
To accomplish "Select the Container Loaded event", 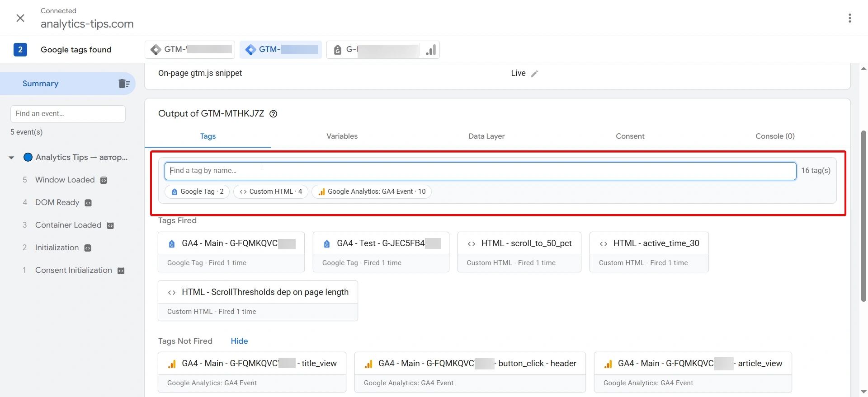I will pyautogui.click(x=68, y=225).
